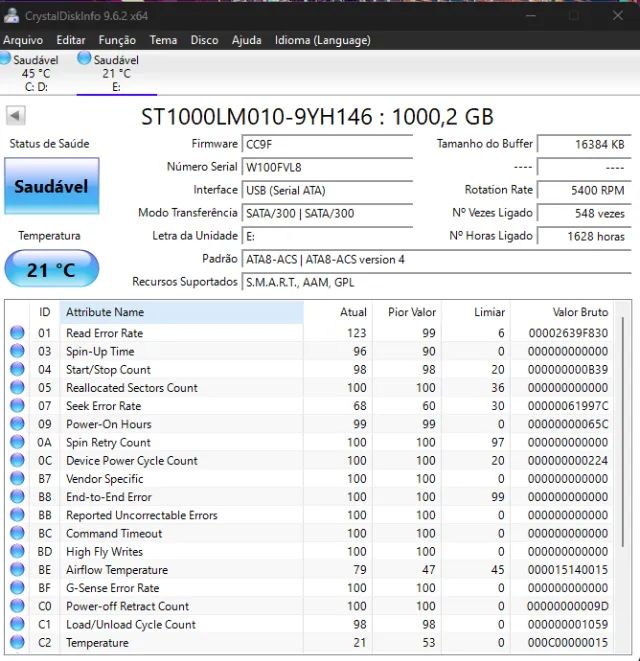Click status orb for Spin-Up Time
Screen dimensions: 640x661
17,351
